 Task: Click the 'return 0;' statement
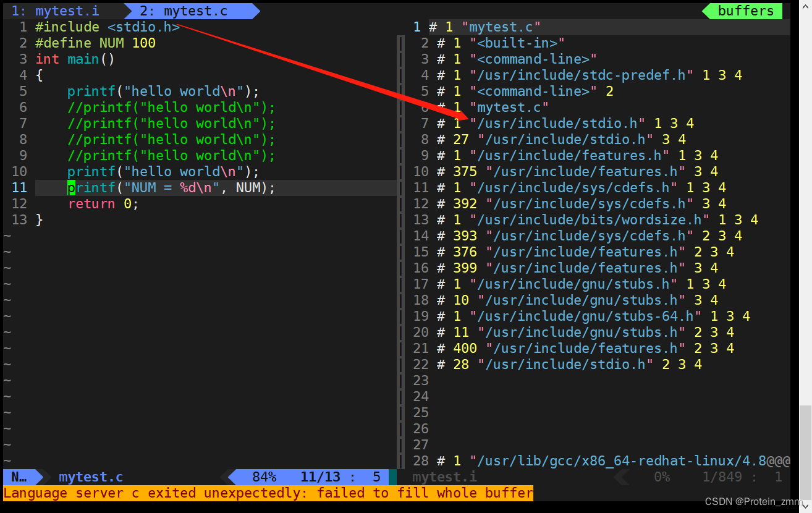coord(104,204)
